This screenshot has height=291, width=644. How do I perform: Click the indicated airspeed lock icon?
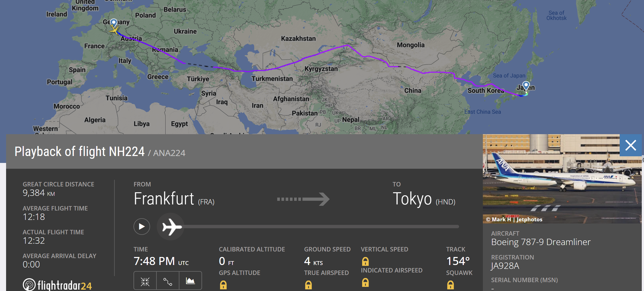(365, 282)
